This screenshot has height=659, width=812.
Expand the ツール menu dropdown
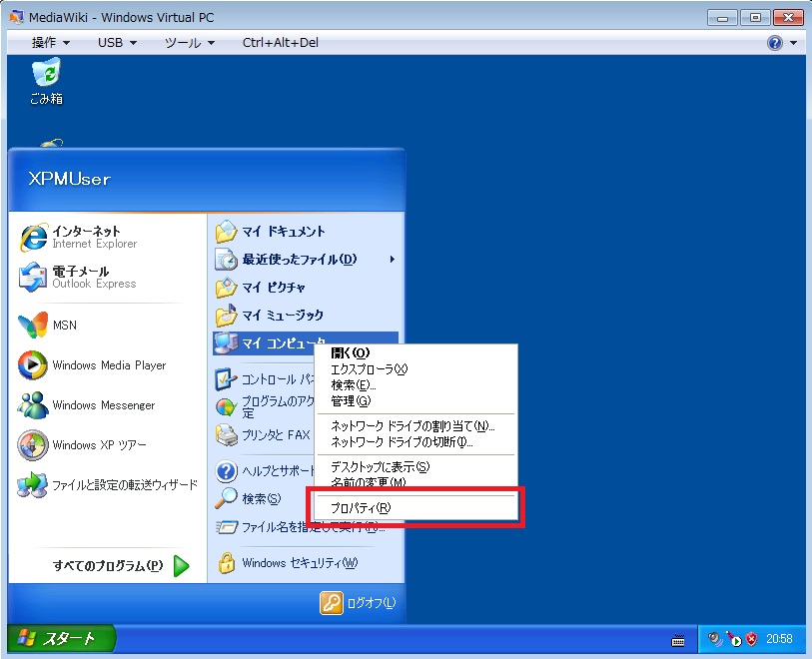pos(189,43)
